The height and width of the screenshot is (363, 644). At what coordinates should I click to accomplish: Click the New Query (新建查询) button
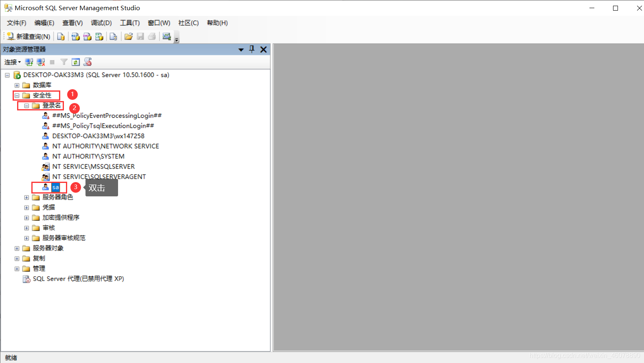(28, 37)
